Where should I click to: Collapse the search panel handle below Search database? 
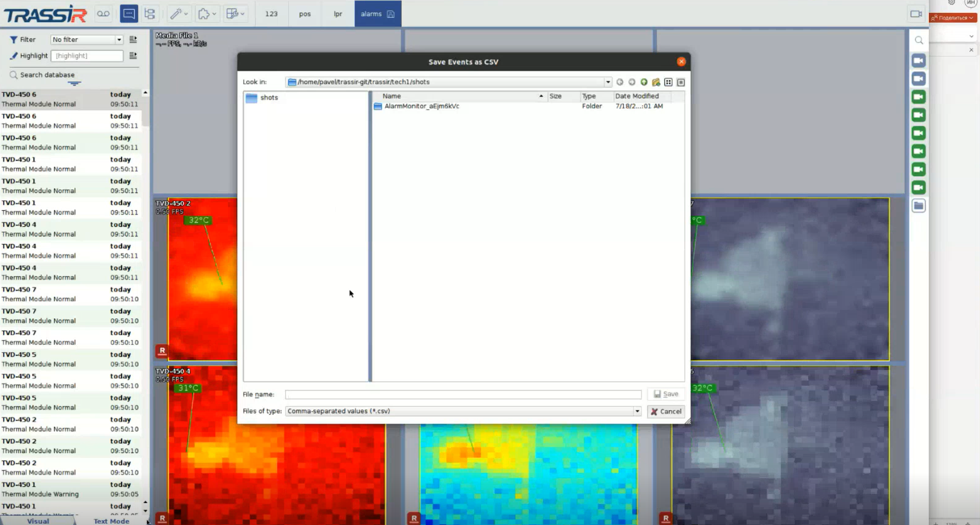pyautogui.click(x=74, y=84)
